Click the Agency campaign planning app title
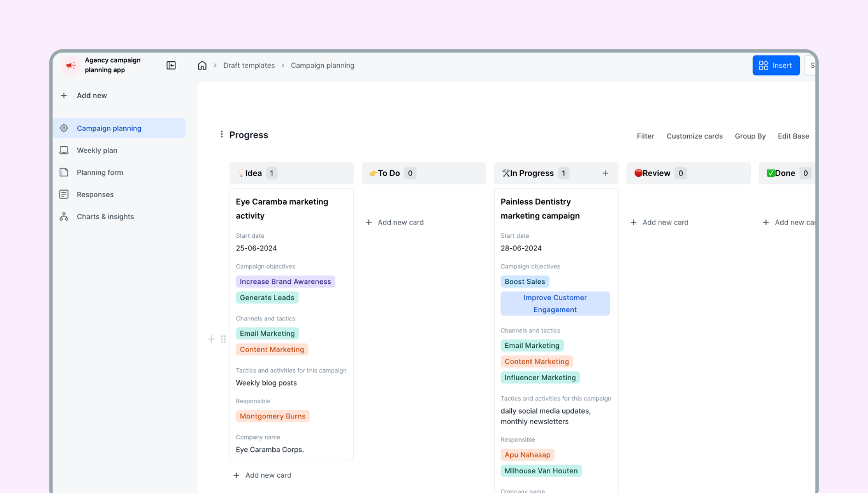Image resolution: width=868 pixels, height=493 pixels. click(112, 65)
